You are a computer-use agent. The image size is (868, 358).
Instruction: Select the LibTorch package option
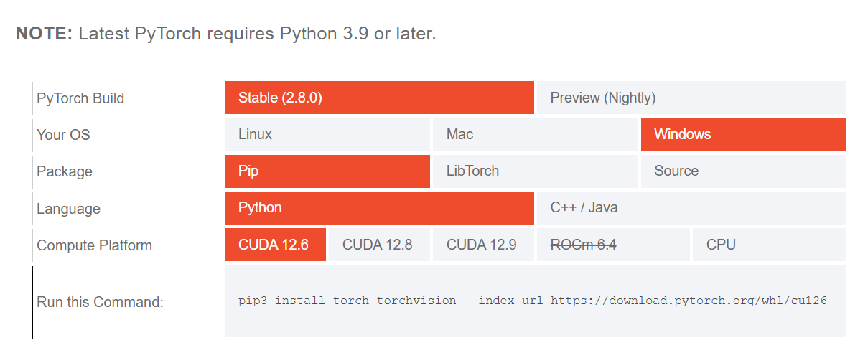[x=536, y=171]
